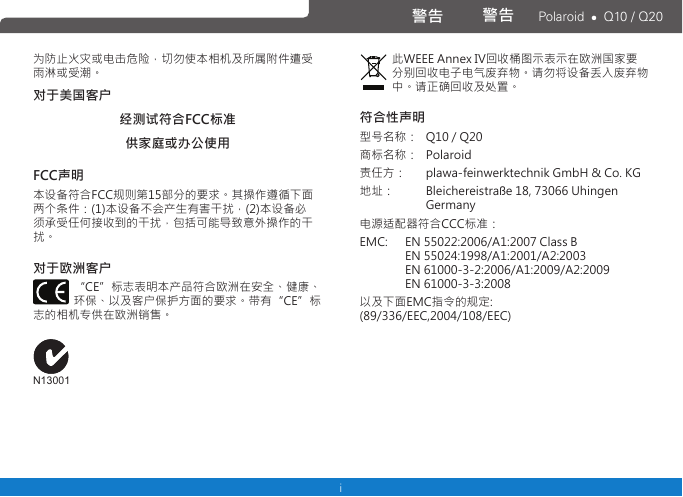Click the model name value Q10 / Q20

click(x=454, y=137)
